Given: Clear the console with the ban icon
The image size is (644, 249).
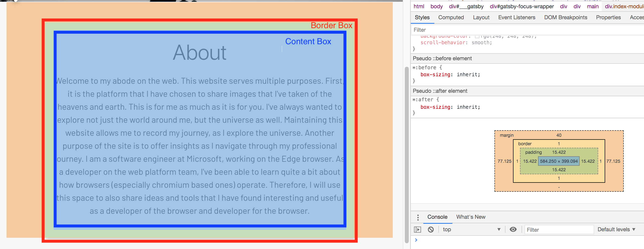Looking at the screenshot, I should click(431, 229).
